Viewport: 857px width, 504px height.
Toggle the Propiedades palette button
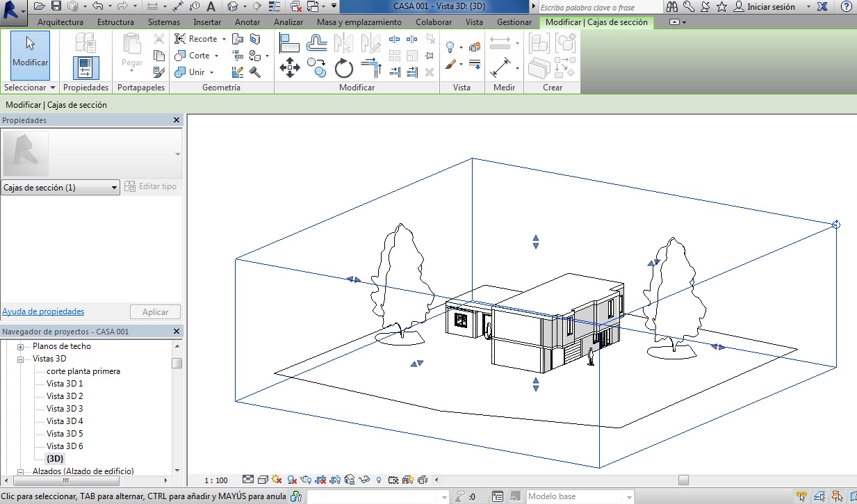click(x=85, y=67)
